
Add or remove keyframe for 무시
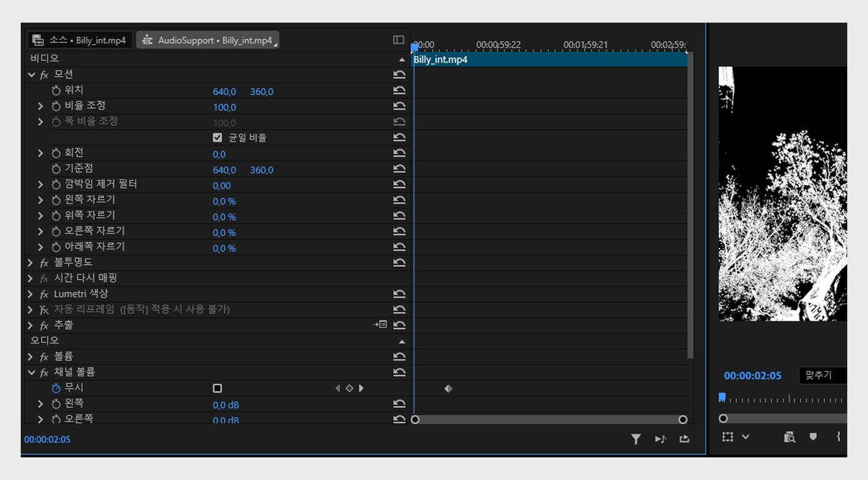349,388
